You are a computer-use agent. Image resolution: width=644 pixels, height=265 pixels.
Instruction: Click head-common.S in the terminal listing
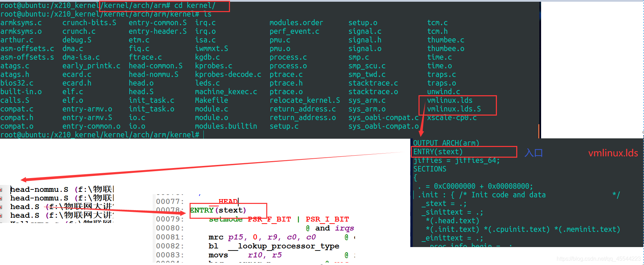coord(156,66)
